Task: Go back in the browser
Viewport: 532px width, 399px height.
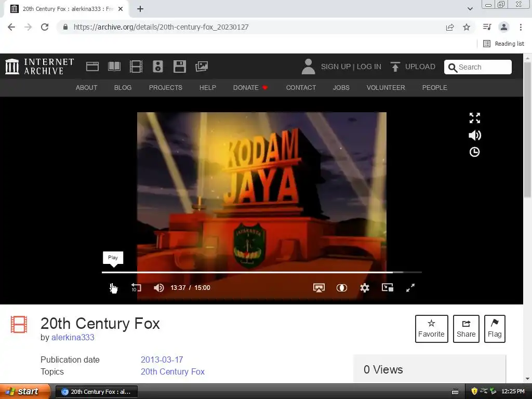Action: [11, 27]
